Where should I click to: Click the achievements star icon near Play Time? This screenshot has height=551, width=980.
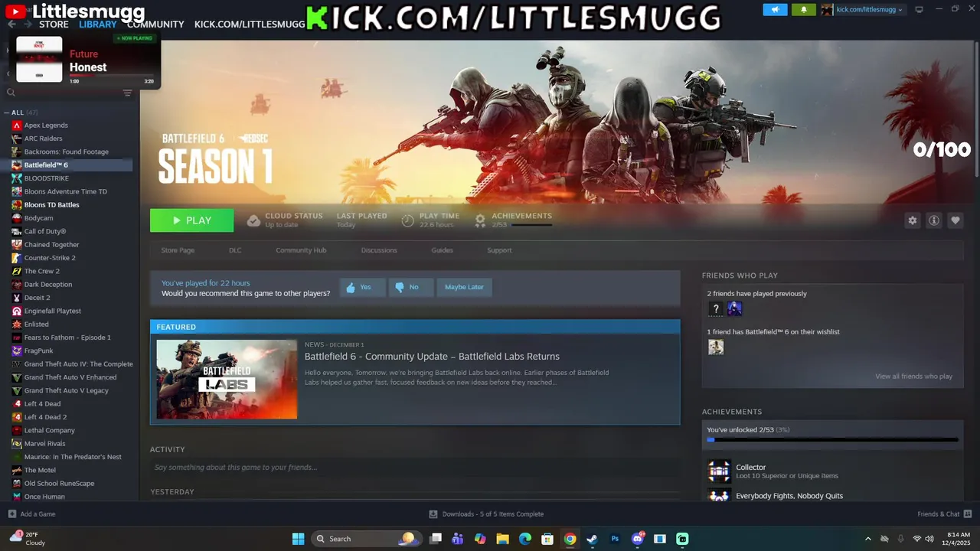(x=480, y=220)
